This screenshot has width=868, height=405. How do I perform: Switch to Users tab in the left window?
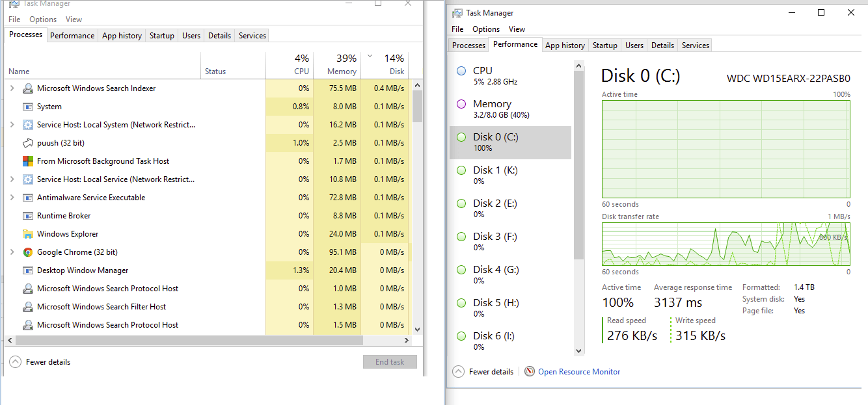(191, 36)
